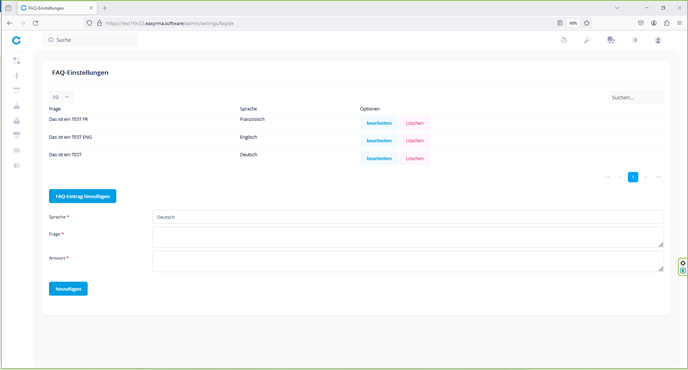Delete the Deutsch 'Das ist ein TEST' entry
Image resolution: width=688 pixels, height=370 pixels.
click(415, 158)
